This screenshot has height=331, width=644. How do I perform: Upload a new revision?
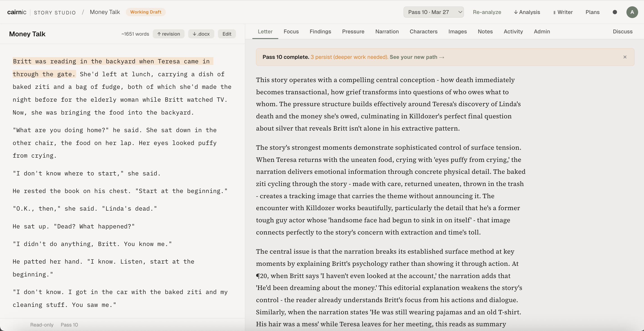[x=169, y=34]
